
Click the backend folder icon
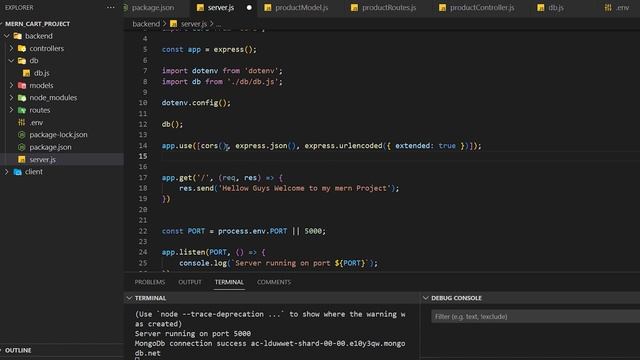[x=18, y=36]
